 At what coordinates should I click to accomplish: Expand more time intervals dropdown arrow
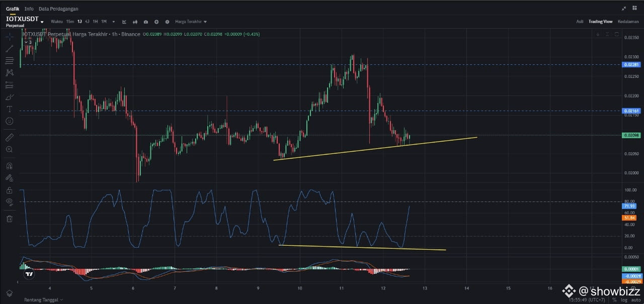(114, 22)
